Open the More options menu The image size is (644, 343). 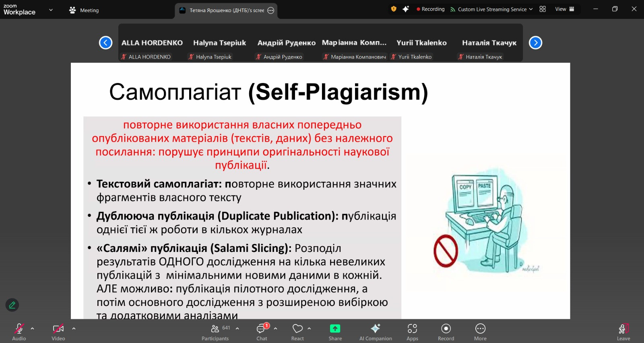tap(480, 332)
